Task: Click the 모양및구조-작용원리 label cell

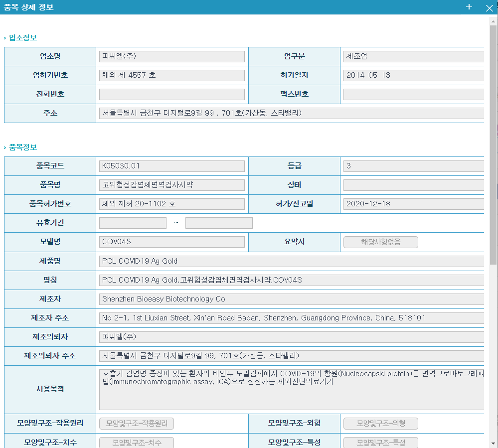Action: click(x=50, y=423)
